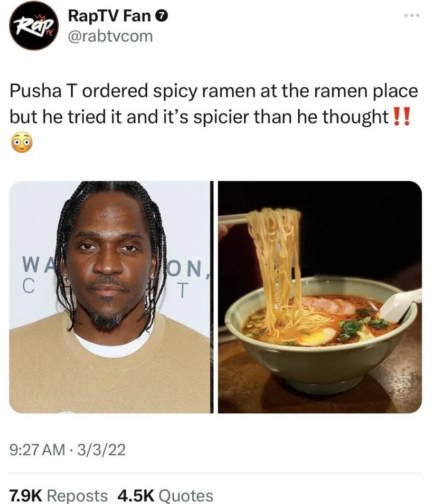Screen dimensions: 433x504
Task: Open the RapTV profile avatar
Action: [33, 26]
